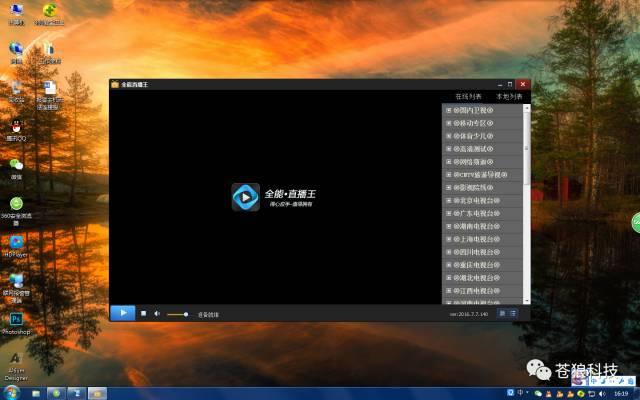640x400 pixels.
Task: Click the player title bar app icon
Action: tap(115, 84)
